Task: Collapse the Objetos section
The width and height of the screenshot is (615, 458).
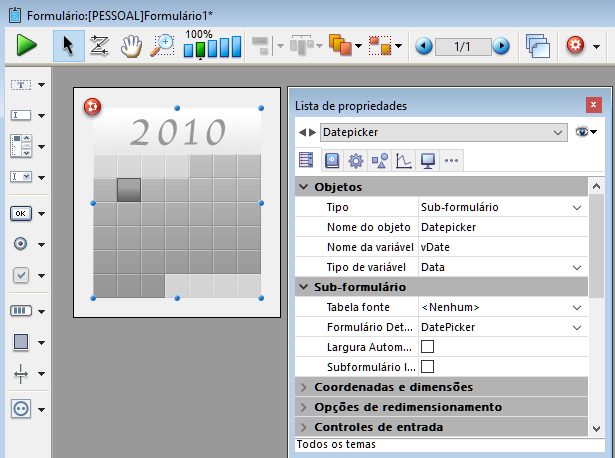Action: point(304,187)
